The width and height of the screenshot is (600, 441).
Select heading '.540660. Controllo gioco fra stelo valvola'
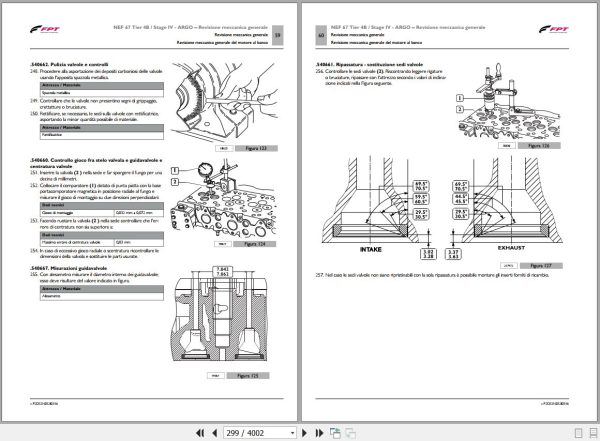(x=96, y=163)
